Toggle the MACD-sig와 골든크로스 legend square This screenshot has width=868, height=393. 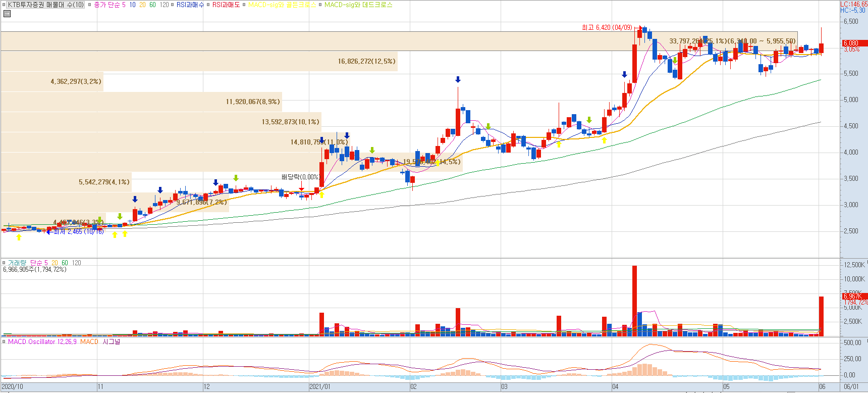click(x=244, y=5)
